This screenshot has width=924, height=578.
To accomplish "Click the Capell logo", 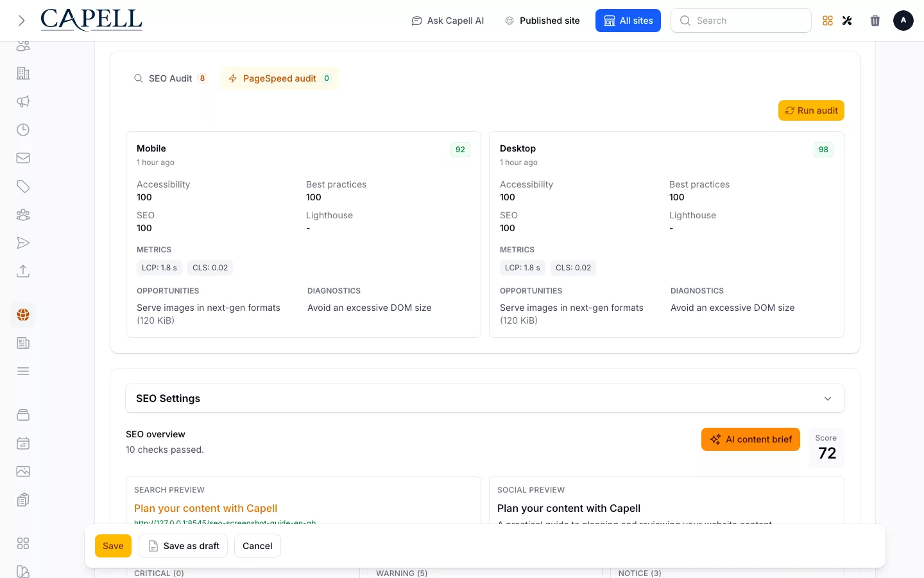I will (x=91, y=20).
